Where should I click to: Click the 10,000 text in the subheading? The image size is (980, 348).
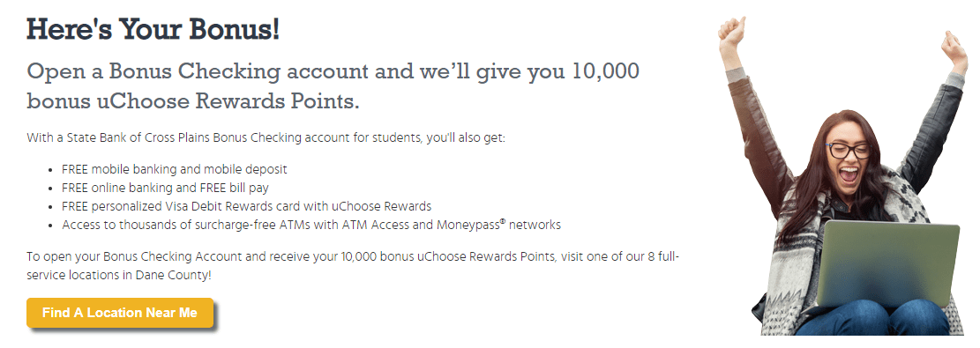point(606,71)
